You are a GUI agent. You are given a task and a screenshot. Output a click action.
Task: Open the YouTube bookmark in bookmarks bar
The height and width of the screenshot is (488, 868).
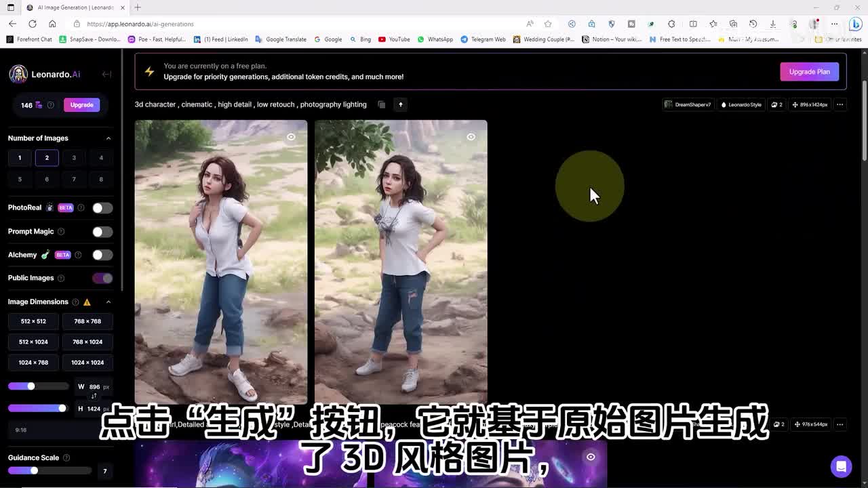(394, 39)
